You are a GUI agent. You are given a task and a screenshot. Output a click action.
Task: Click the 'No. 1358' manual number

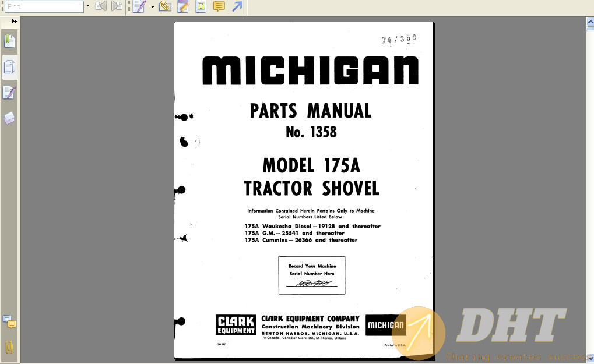[x=311, y=132]
